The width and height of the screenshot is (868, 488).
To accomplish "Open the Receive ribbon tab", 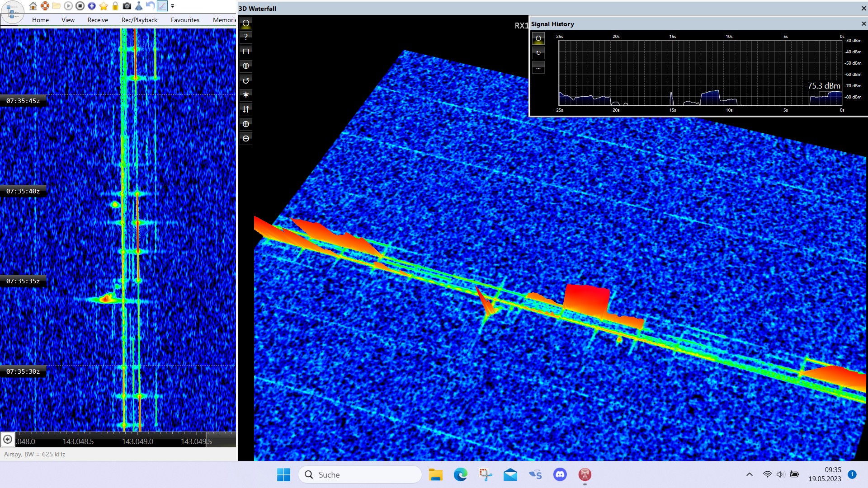I will (98, 20).
